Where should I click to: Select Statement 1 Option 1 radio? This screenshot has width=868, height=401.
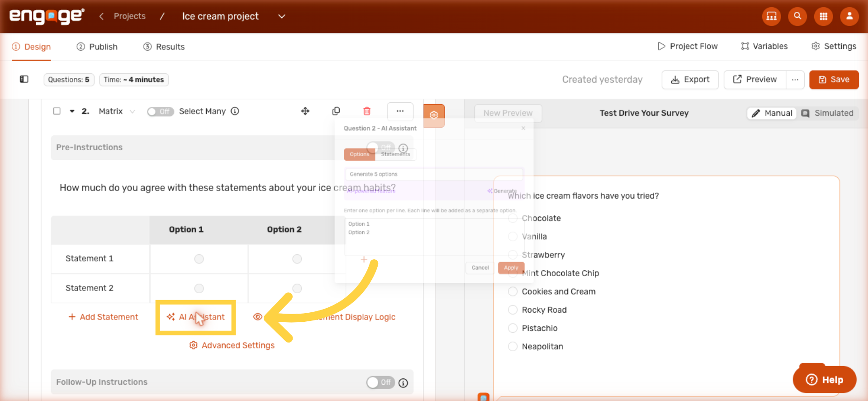[199, 259]
